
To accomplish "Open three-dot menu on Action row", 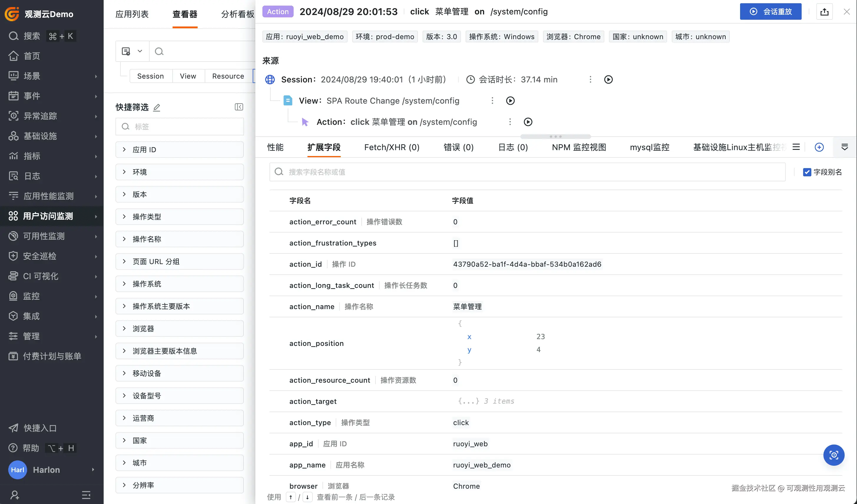I will (x=510, y=122).
